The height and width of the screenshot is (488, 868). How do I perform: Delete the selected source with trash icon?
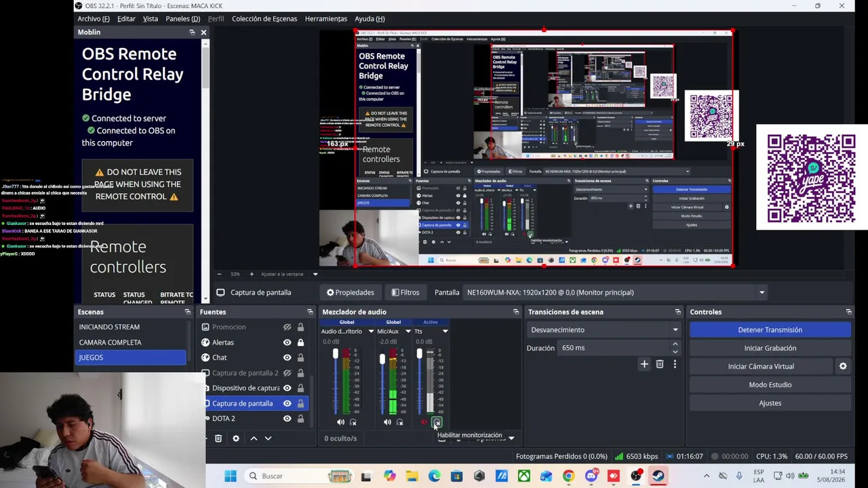218,439
